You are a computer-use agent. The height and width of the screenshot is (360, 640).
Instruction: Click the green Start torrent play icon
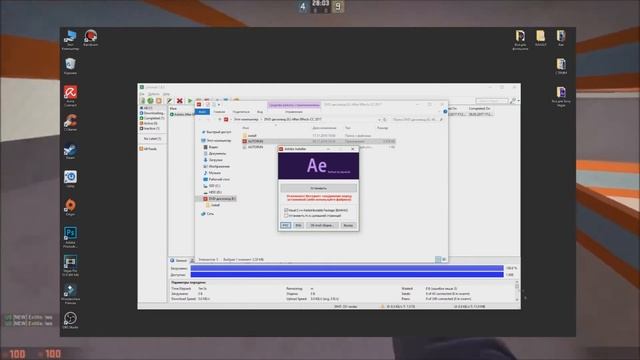coord(190,100)
